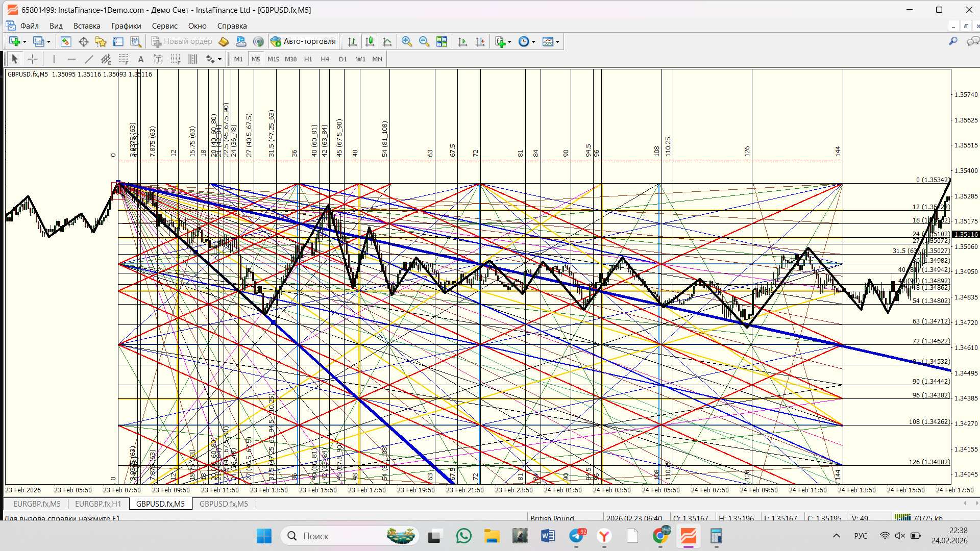Select the Crosshair cursor tool
This screenshot has width=980, height=551.
coord(33,59)
